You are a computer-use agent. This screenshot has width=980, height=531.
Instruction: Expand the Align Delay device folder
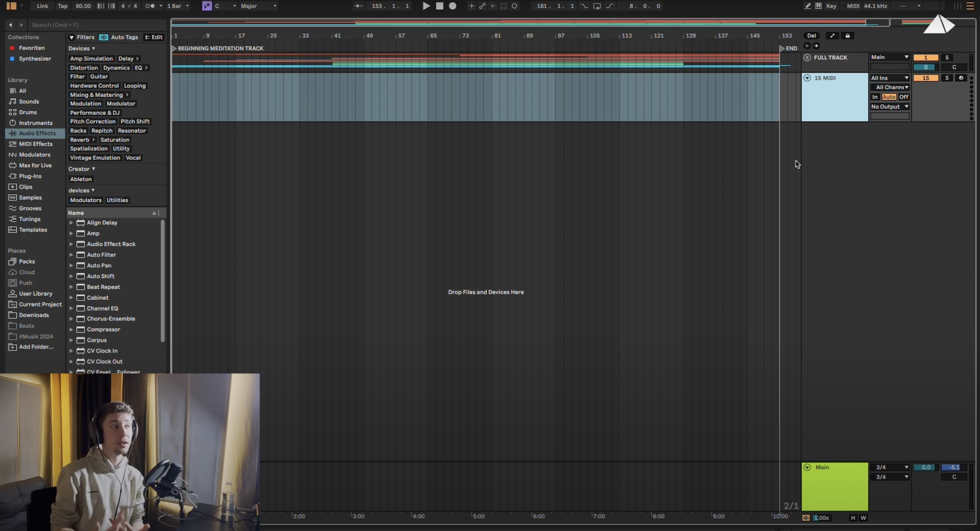pyautogui.click(x=71, y=223)
